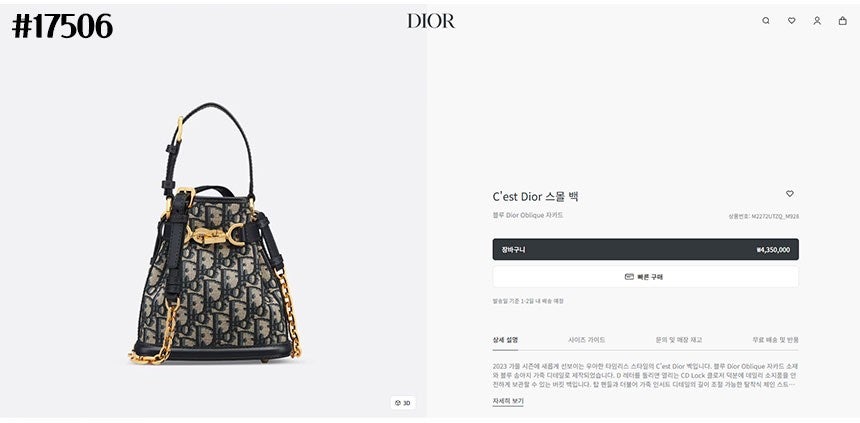Open the search magnifier icon
This screenshot has width=860, height=423.
(x=766, y=21)
